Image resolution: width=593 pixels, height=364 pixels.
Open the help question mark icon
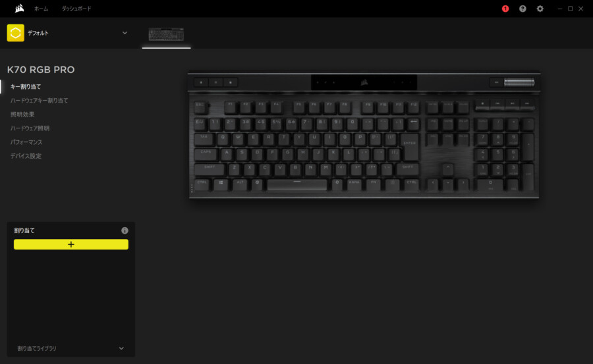[522, 9]
